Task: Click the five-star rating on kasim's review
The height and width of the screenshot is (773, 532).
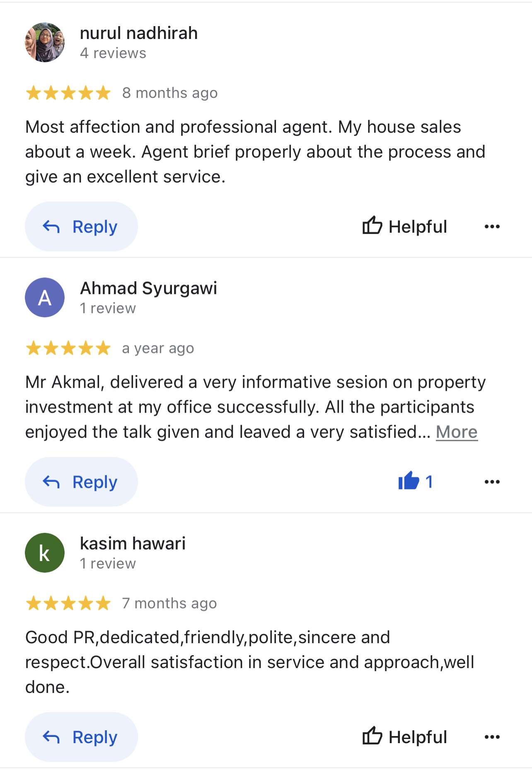Action: [68, 603]
